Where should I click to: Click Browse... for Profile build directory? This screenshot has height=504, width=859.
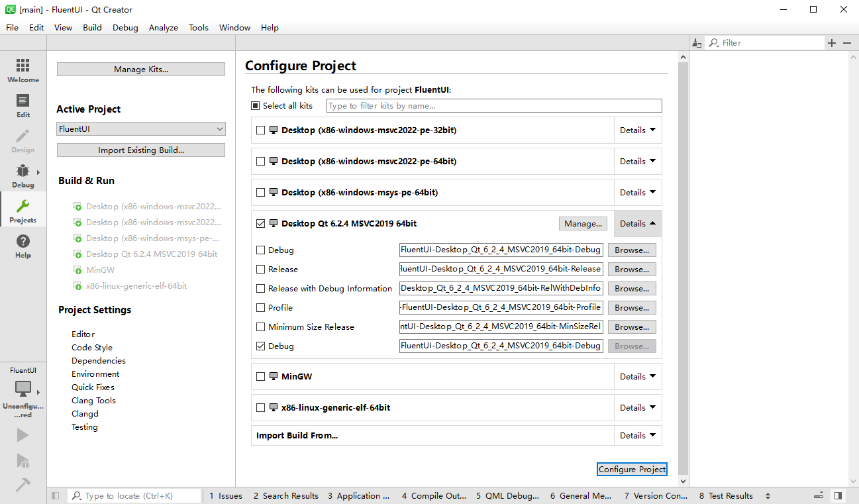(x=632, y=308)
